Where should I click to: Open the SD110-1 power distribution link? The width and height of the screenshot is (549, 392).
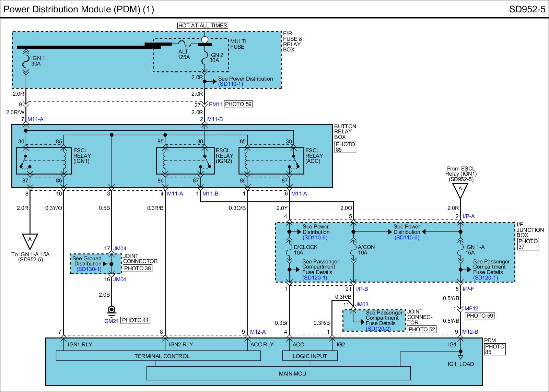(231, 84)
